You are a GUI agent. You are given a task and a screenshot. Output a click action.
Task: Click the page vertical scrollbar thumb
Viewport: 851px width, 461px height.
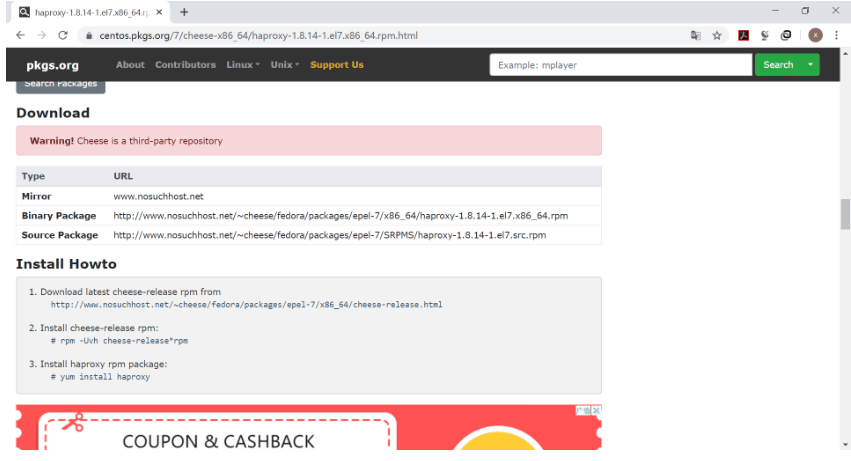coord(845,214)
